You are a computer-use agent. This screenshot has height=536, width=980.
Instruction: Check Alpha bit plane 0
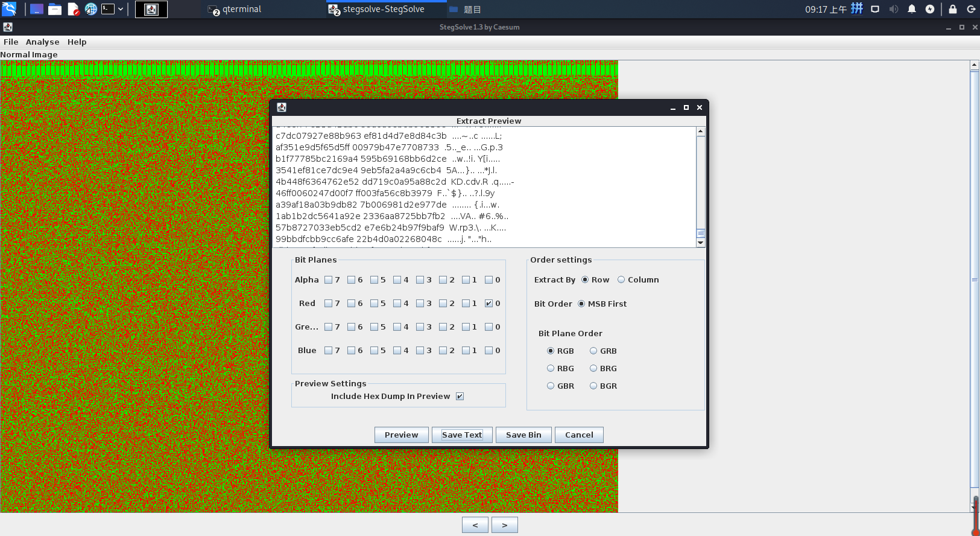[489, 280]
